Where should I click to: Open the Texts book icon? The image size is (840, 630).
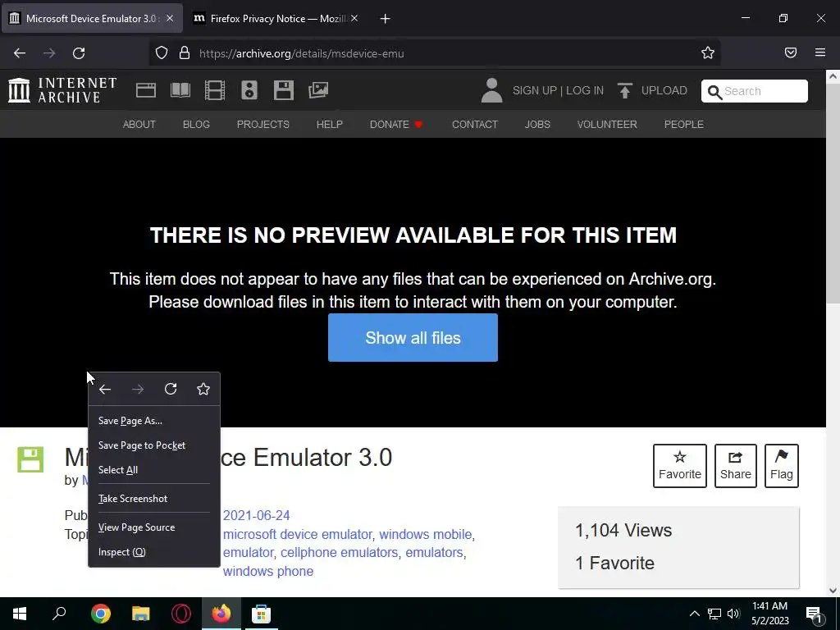(x=180, y=90)
